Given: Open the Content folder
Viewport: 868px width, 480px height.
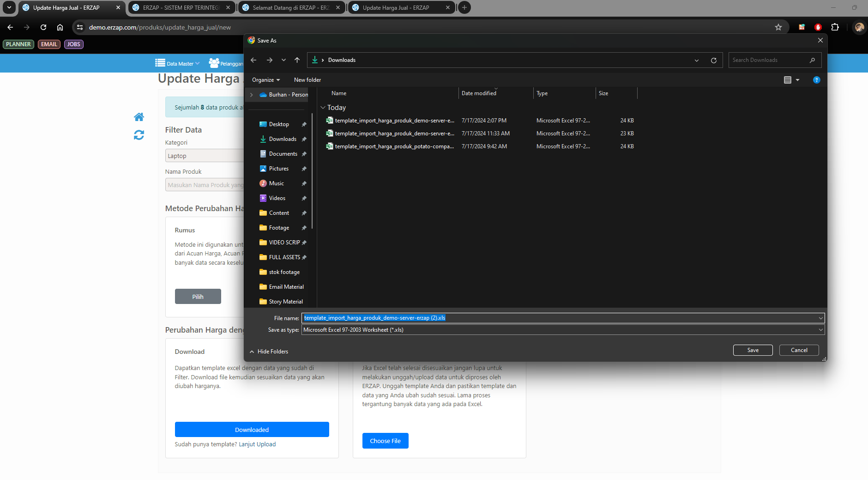Looking at the screenshot, I should (x=279, y=213).
